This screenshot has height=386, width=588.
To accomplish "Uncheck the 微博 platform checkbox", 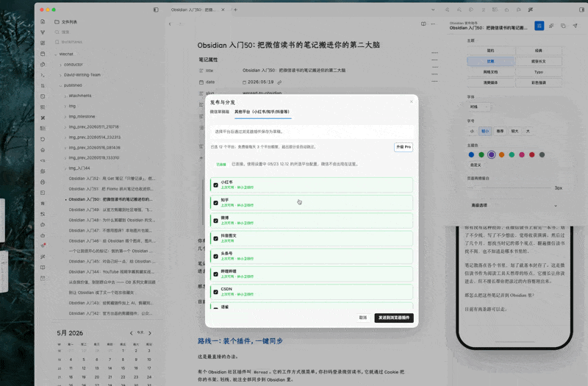I will (215, 221).
